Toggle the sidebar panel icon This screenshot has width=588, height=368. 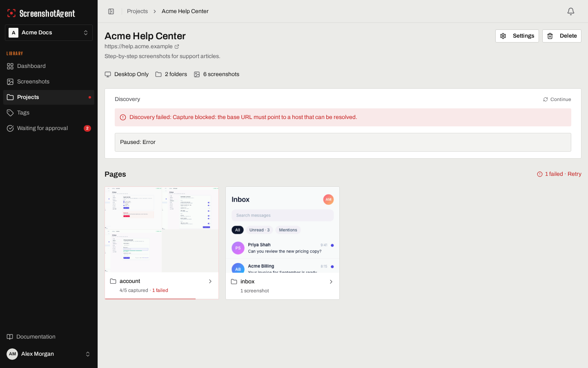(x=111, y=11)
